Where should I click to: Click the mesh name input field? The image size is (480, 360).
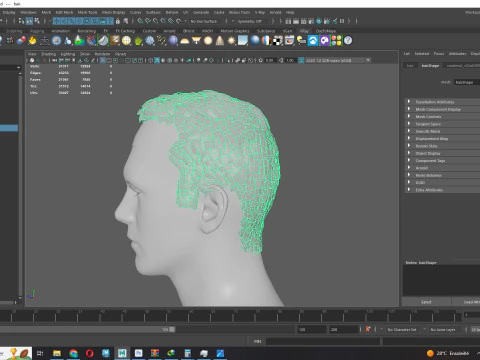(467, 82)
